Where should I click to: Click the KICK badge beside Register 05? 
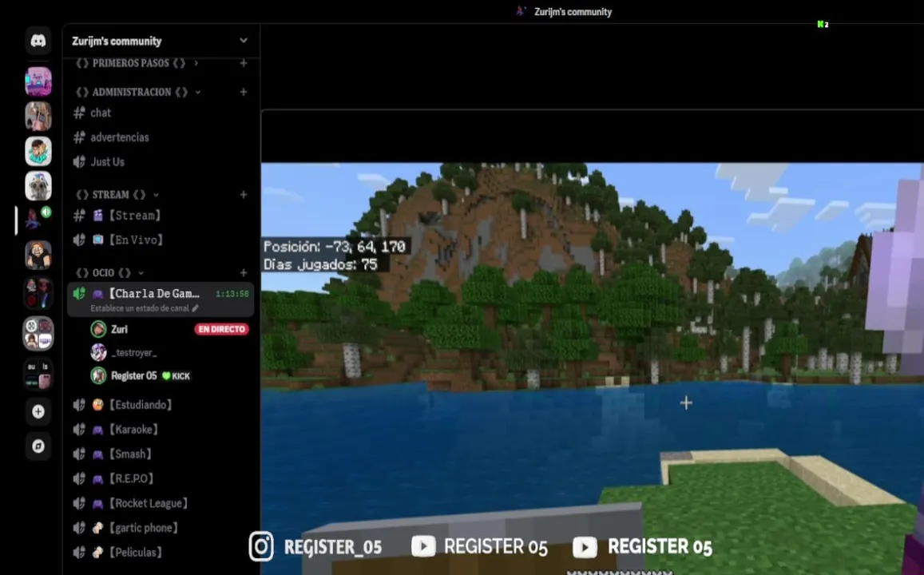pos(176,376)
